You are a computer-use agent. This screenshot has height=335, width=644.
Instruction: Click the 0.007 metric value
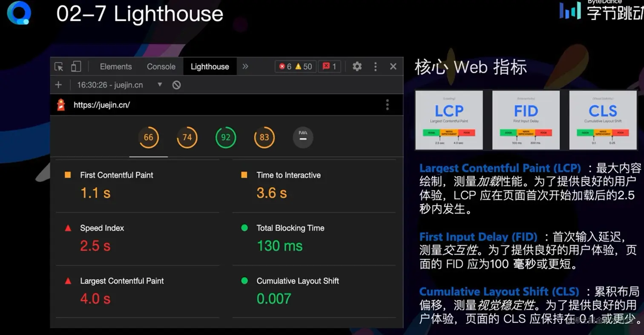tap(274, 299)
